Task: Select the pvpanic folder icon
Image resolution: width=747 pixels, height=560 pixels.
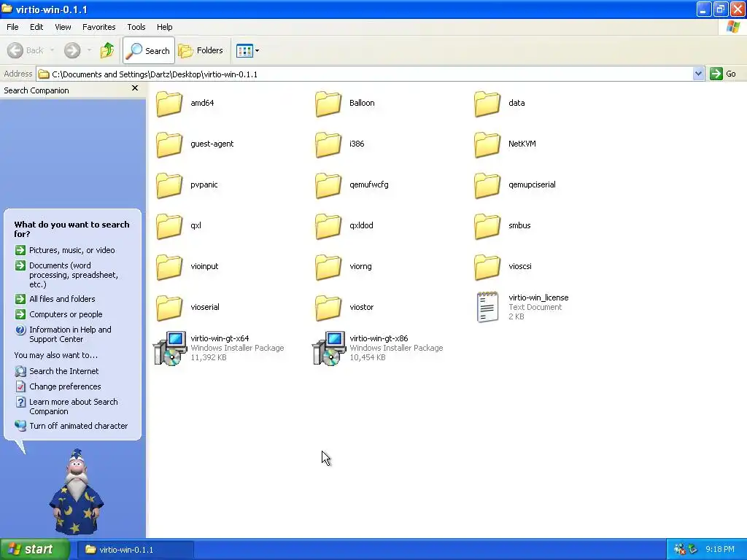Action: coord(169,185)
